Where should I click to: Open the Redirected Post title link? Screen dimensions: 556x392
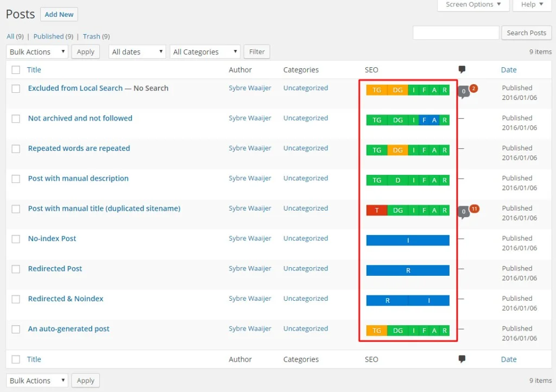pos(55,268)
